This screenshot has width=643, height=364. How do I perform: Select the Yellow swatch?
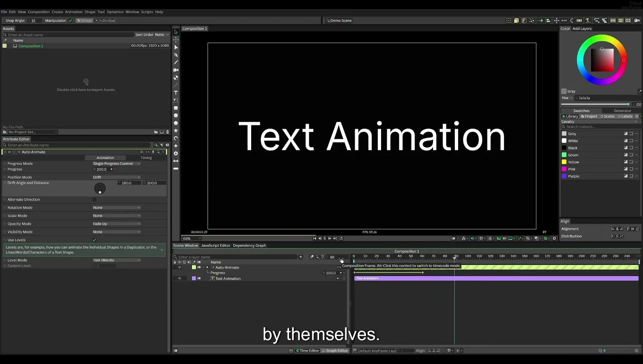click(x=573, y=162)
